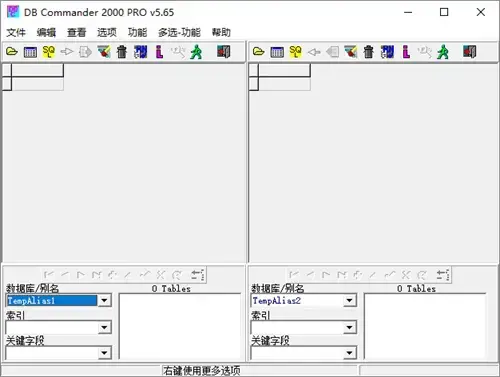This screenshot has width=500, height=377.
Task: Click the purple info icon in left toolbar
Action: [159, 52]
